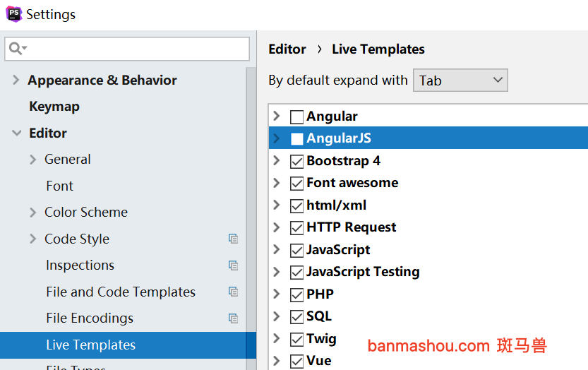Open File Encodings settings

click(x=90, y=318)
